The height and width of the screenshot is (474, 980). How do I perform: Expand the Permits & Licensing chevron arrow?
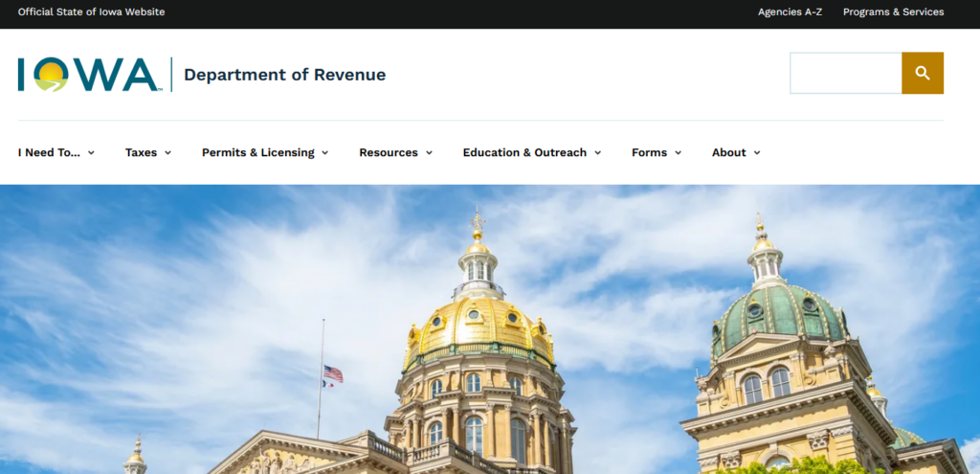324,153
